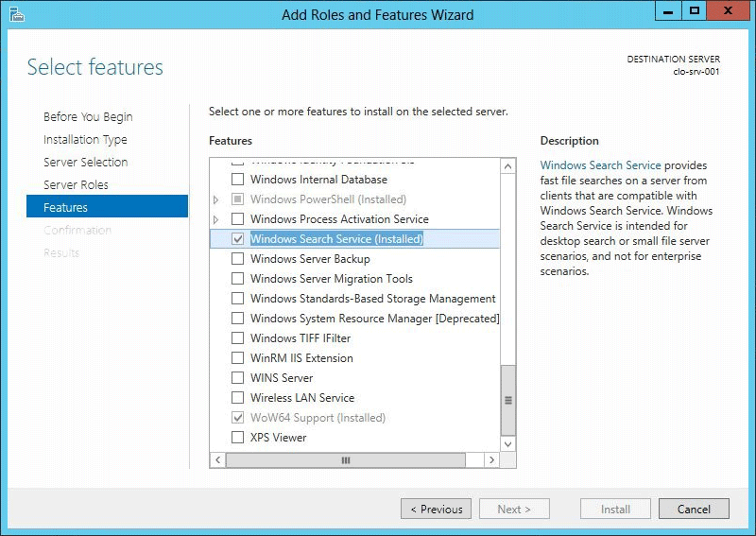
Task: Click the features list scroll up arrow
Action: (x=508, y=166)
